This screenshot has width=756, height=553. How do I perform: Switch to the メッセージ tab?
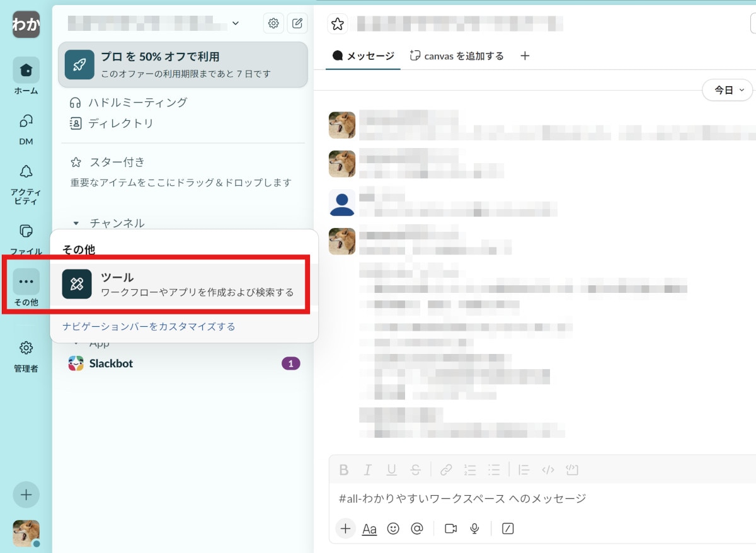364,56
